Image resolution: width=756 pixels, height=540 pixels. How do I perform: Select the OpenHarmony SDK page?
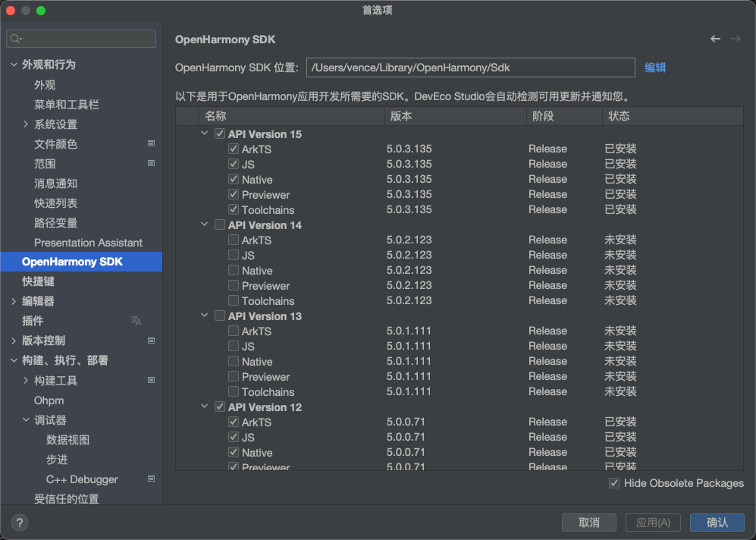click(81, 262)
